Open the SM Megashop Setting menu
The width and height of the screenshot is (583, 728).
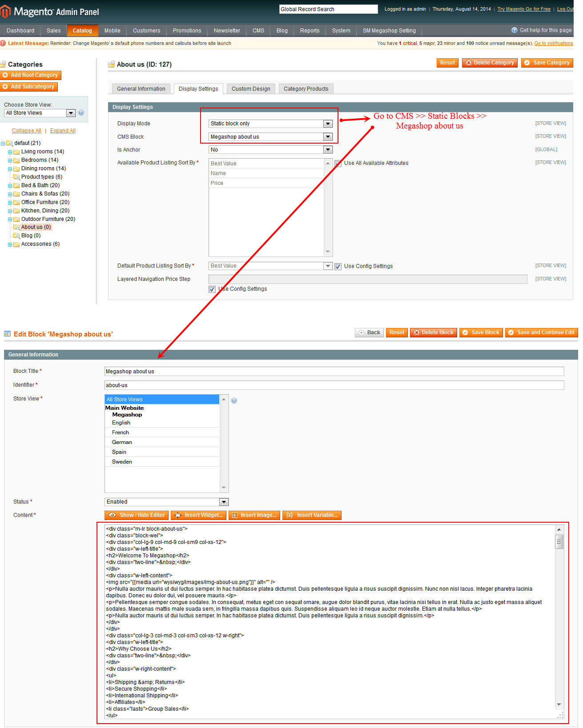coord(389,31)
